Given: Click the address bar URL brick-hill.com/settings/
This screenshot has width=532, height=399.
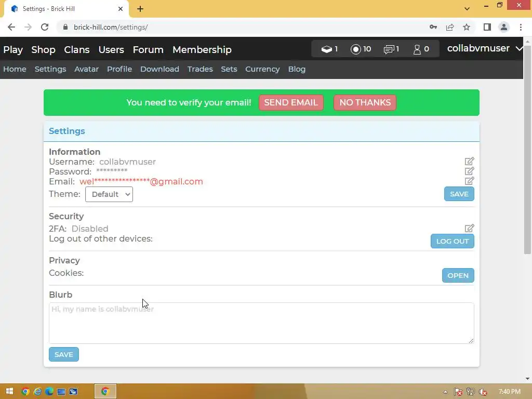Looking at the screenshot, I should (x=111, y=27).
